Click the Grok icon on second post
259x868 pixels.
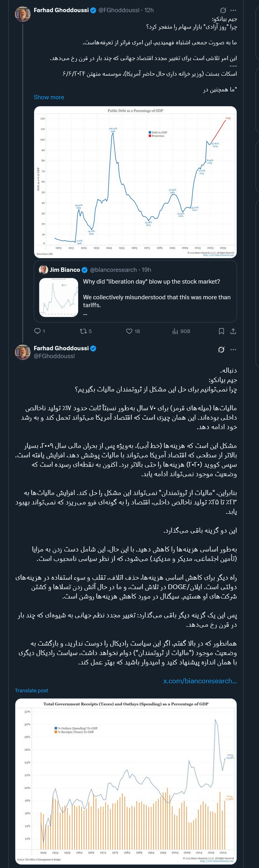(x=221, y=349)
